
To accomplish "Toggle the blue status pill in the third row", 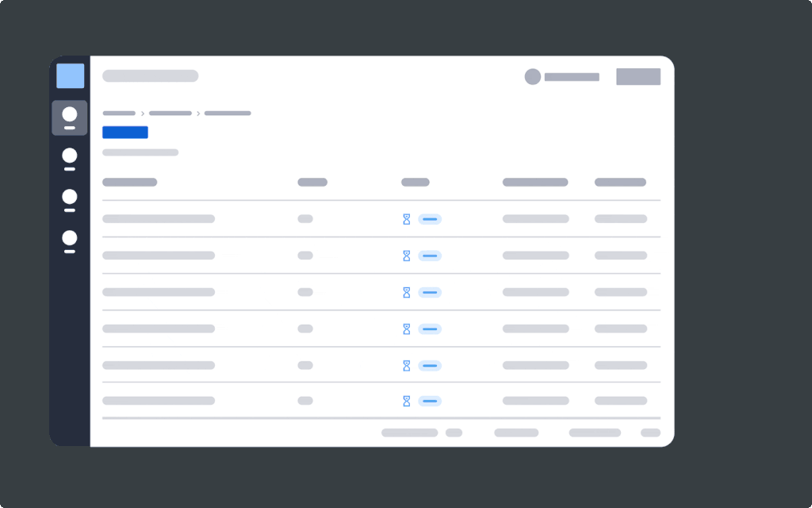I will [x=430, y=292].
